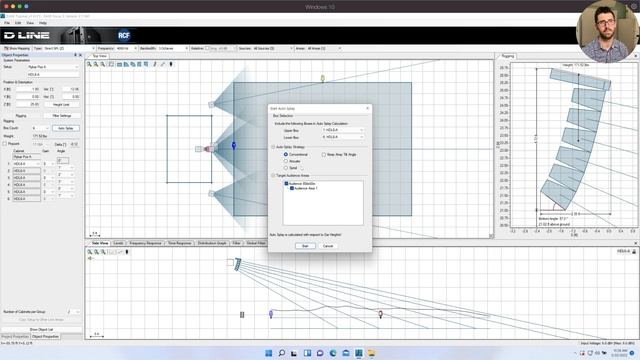Toggle Keep Array Tilt Angle checkbox
The image size is (640, 360).
point(324,155)
